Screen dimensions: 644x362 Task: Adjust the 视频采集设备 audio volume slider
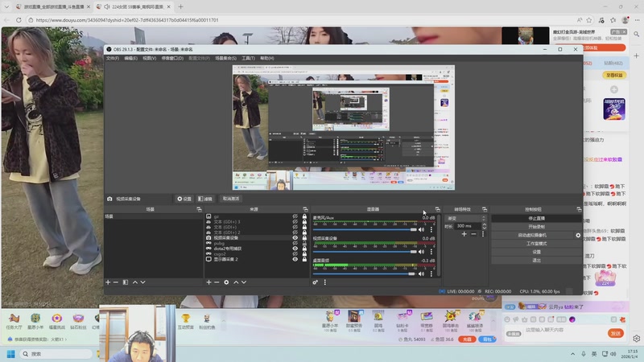tap(365, 252)
